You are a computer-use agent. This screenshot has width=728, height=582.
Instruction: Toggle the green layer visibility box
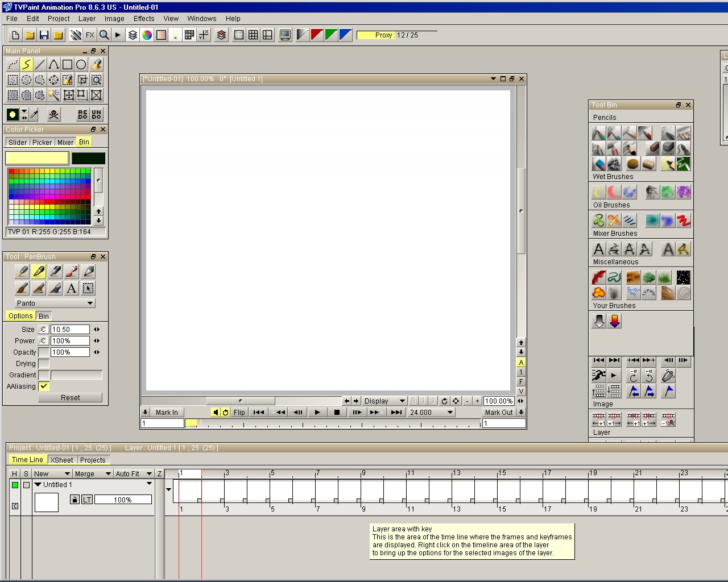pyautogui.click(x=15, y=485)
